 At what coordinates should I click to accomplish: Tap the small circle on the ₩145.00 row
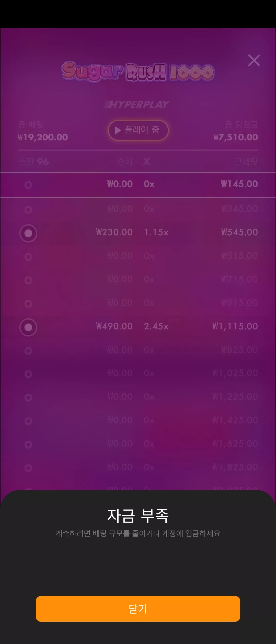tap(28, 185)
